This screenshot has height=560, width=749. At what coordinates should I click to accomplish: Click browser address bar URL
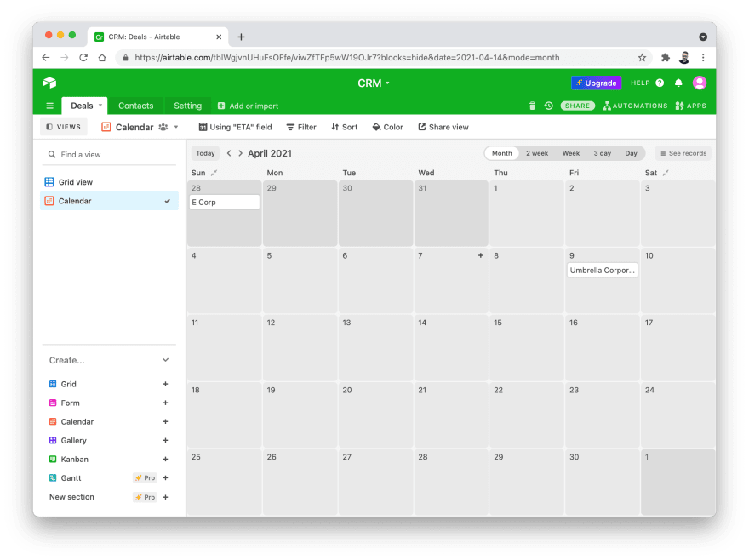pyautogui.click(x=346, y=57)
